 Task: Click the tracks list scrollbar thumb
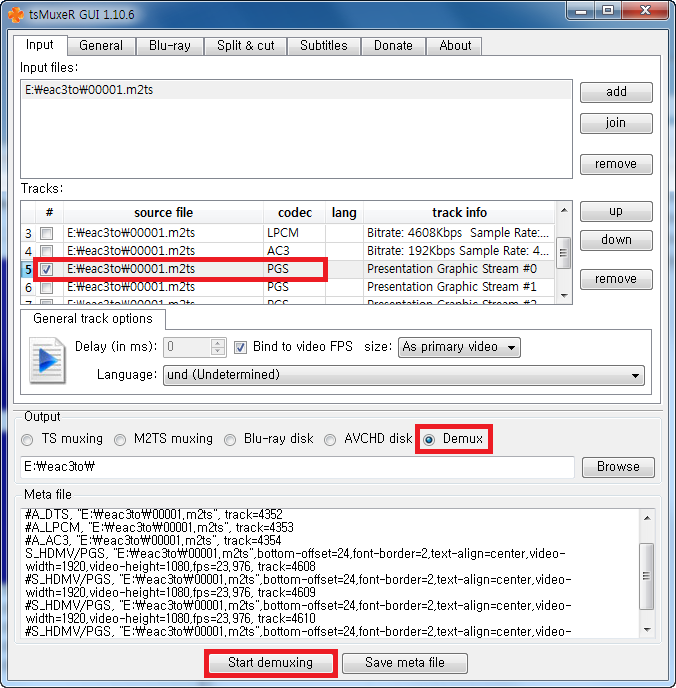tap(564, 253)
